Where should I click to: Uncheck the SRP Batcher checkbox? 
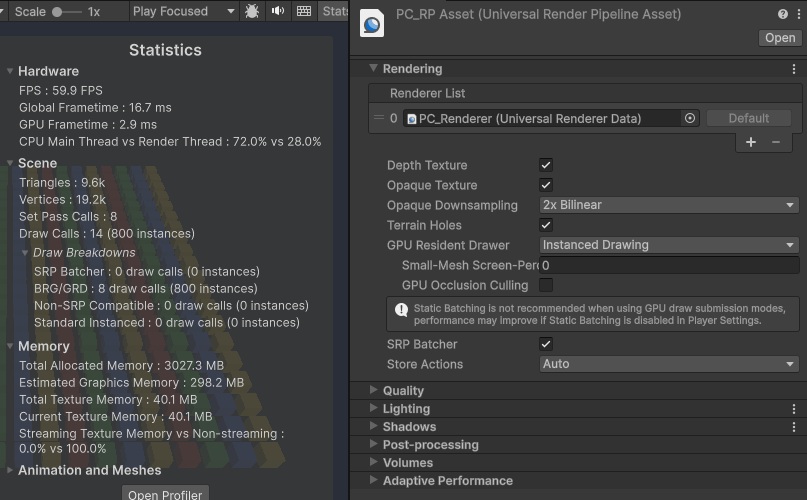[x=546, y=344]
